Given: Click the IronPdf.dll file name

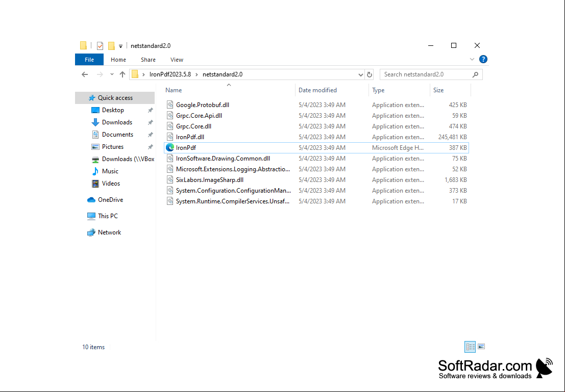Looking at the screenshot, I should pyautogui.click(x=190, y=137).
